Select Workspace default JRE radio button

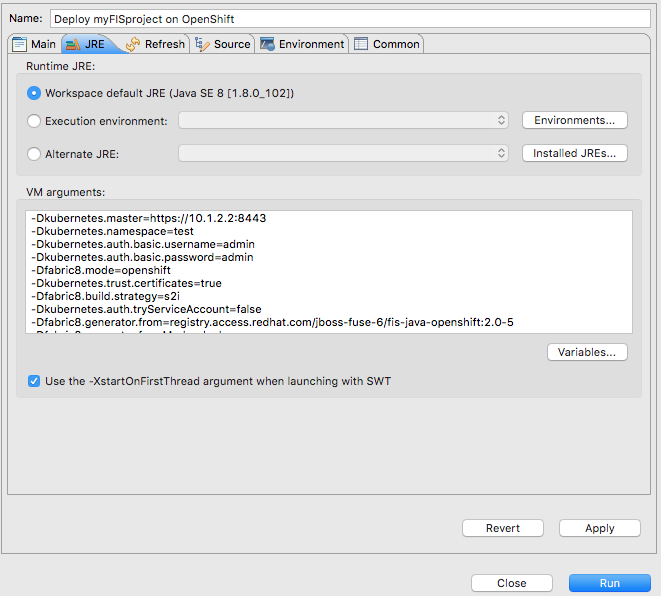point(35,93)
